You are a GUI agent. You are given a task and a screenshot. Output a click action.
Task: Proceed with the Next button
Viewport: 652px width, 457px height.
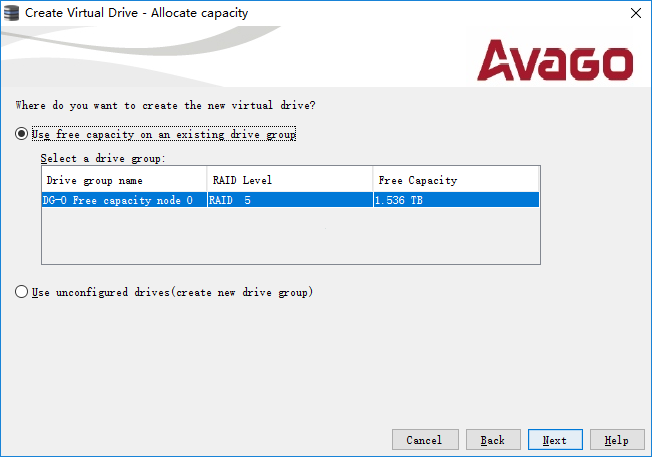pos(554,440)
